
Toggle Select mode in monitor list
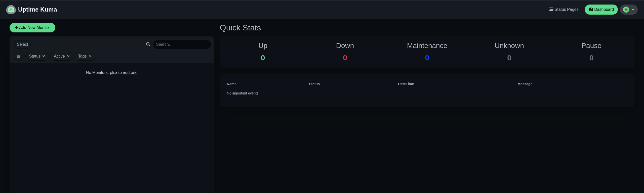coord(22,44)
